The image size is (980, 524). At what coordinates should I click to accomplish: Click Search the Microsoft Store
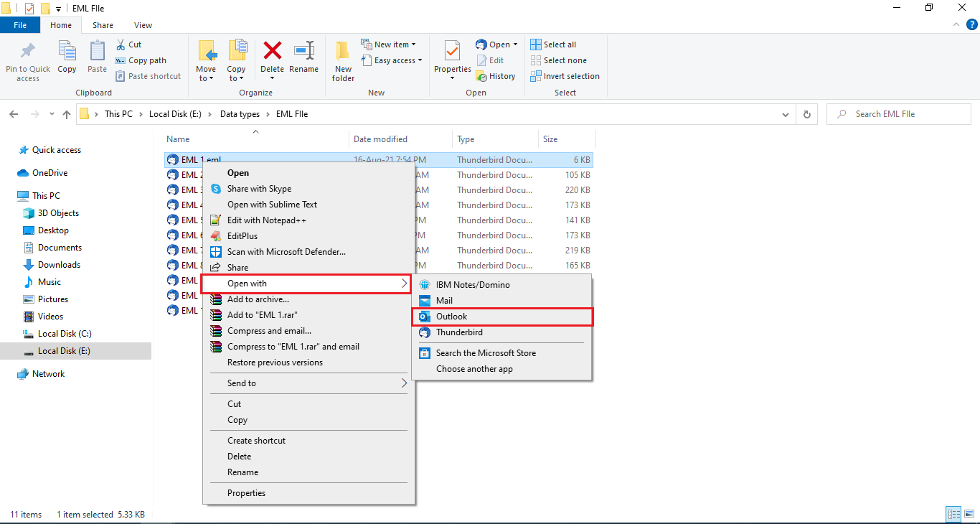coord(502,353)
